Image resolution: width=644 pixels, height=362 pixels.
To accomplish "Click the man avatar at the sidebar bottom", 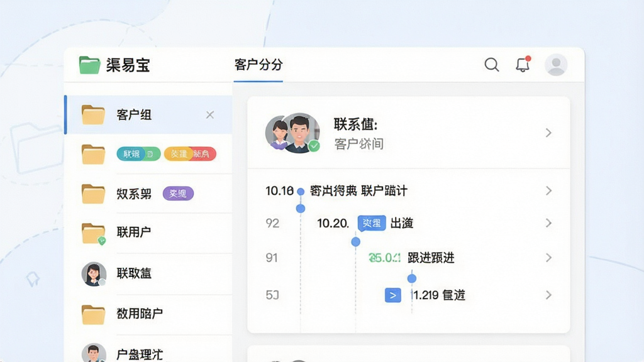I will point(94,353).
